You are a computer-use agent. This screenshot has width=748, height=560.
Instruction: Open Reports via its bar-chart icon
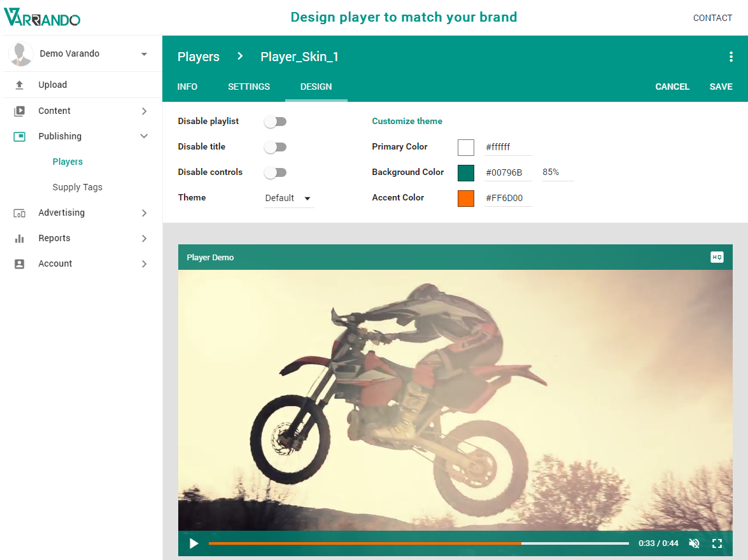tap(20, 237)
